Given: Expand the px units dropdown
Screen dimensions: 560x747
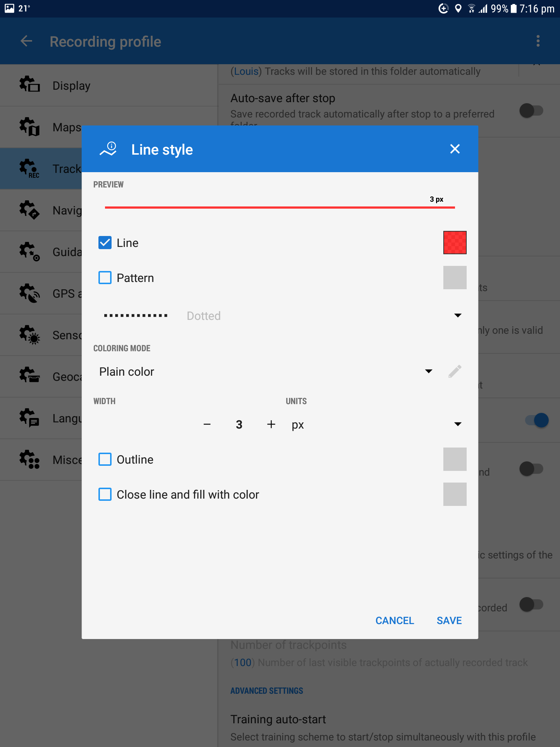Looking at the screenshot, I should [x=458, y=424].
